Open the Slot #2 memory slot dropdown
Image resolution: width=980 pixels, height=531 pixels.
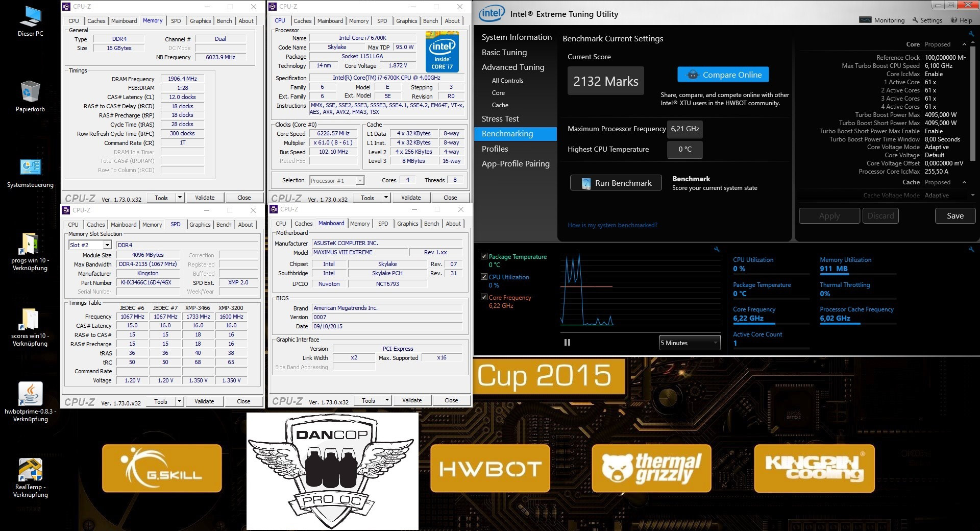(107, 245)
